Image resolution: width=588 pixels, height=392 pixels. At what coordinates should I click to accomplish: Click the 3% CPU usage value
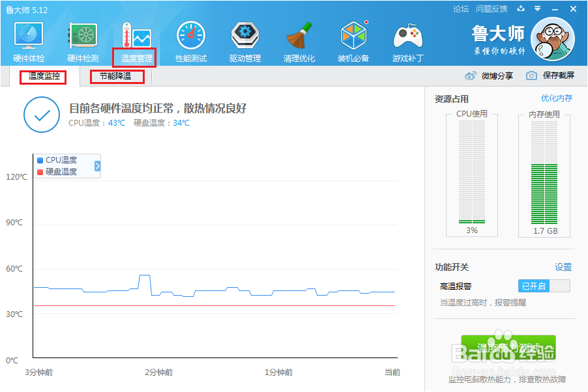coord(472,231)
